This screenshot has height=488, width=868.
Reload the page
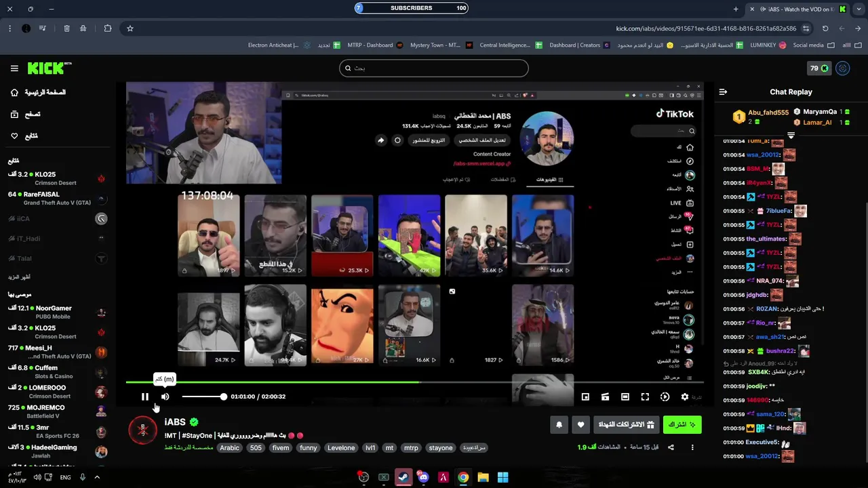[x=825, y=28]
